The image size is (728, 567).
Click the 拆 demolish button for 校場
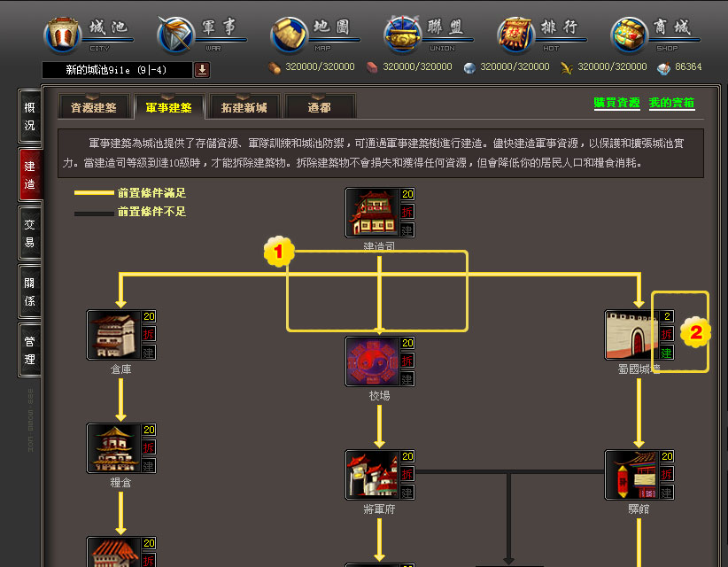coord(407,361)
